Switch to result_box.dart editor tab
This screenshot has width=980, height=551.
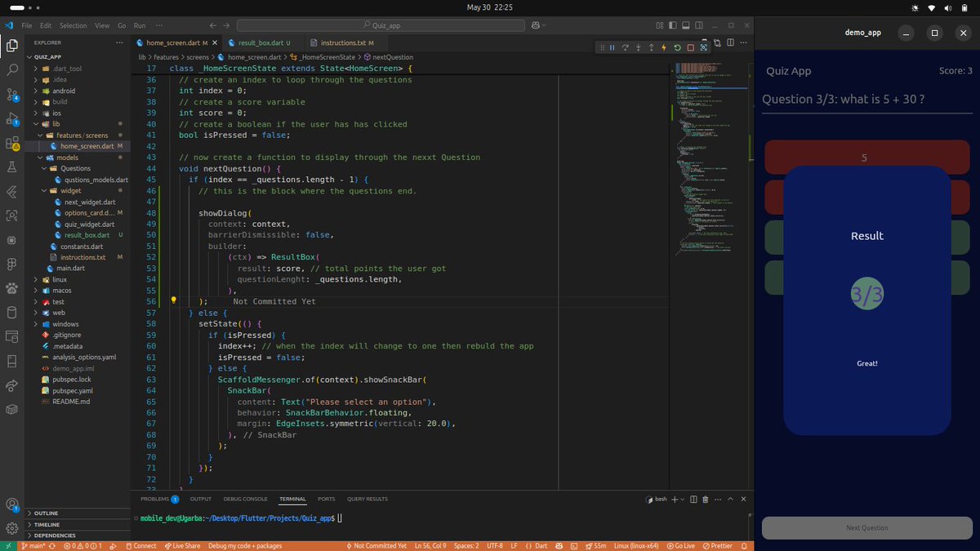coord(264,42)
